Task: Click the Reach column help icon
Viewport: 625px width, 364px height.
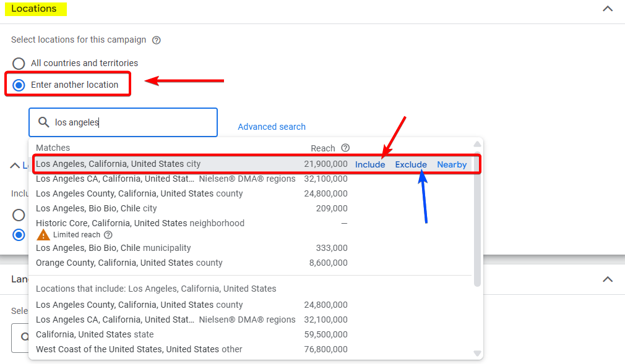Action: [345, 148]
